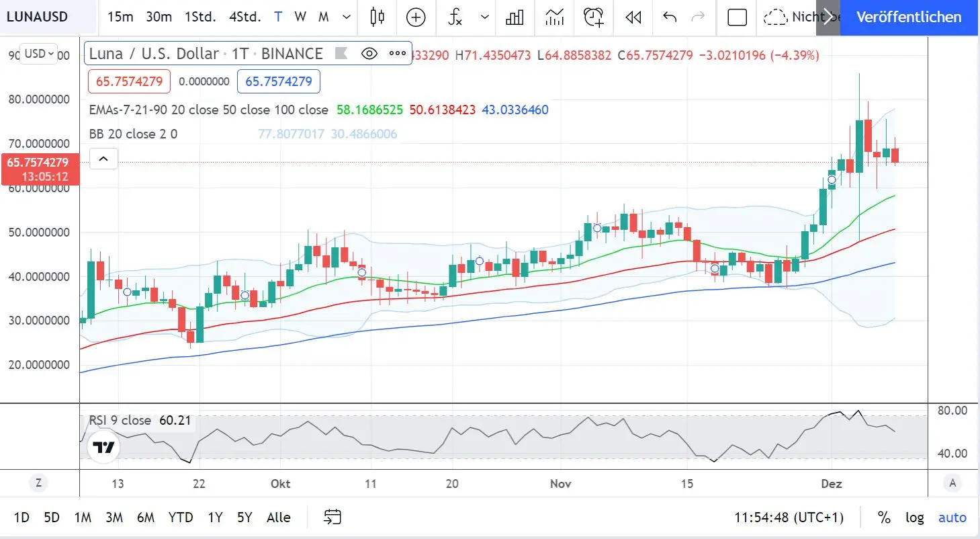Open the LUNAUSD symbol search field
The height and width of the screenshot is (539, 980).
pos(47,17)
